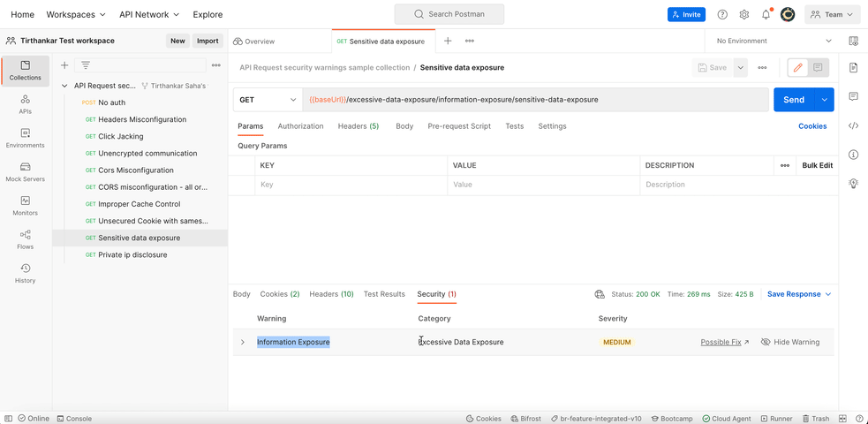The image size is (868, 424).
Task: Open settings gear icon in header
Action: 744,14
